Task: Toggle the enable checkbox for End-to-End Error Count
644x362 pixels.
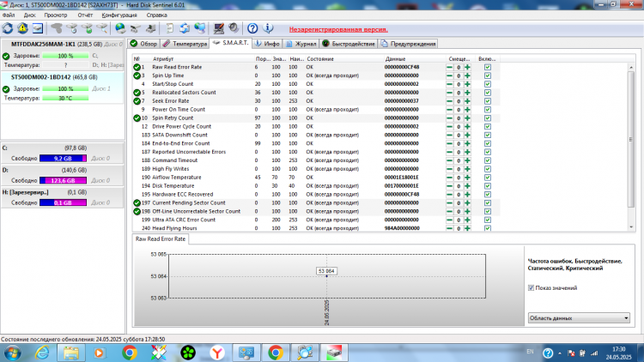Action: [488, 143]
